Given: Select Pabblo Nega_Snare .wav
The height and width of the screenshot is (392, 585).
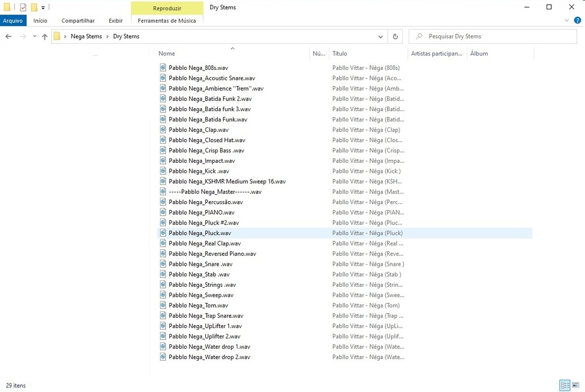Looking at the screenshot, I should (201, 264).
